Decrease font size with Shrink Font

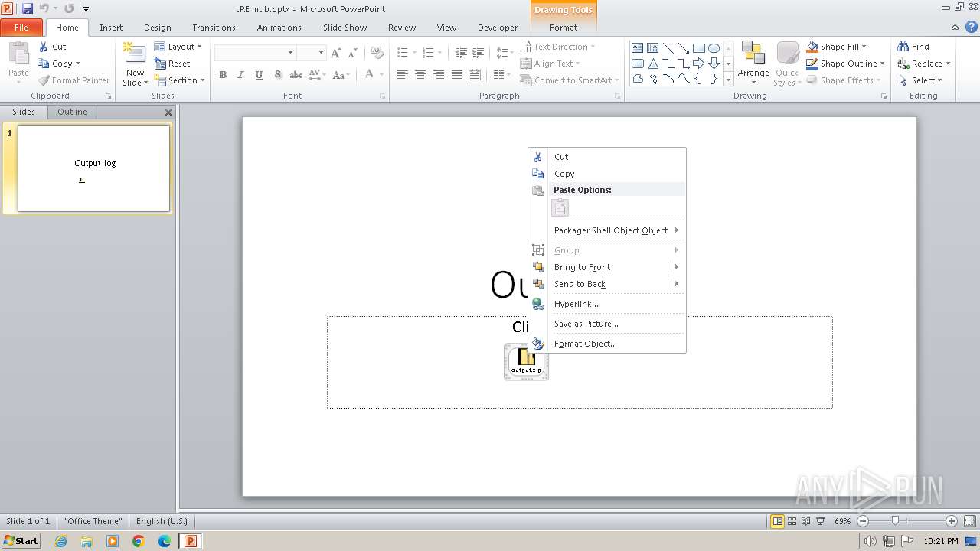point(353,53)
